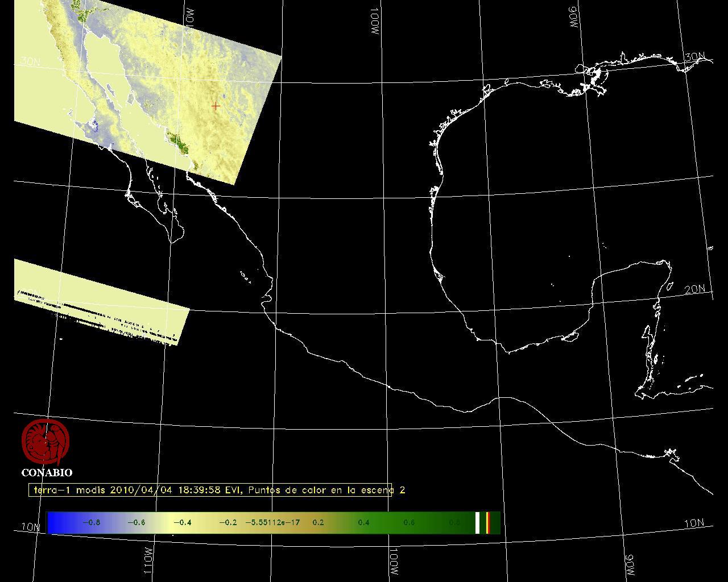Click the CONABIO text below the logo
728x582 pixels.
[x=47, y=473]
